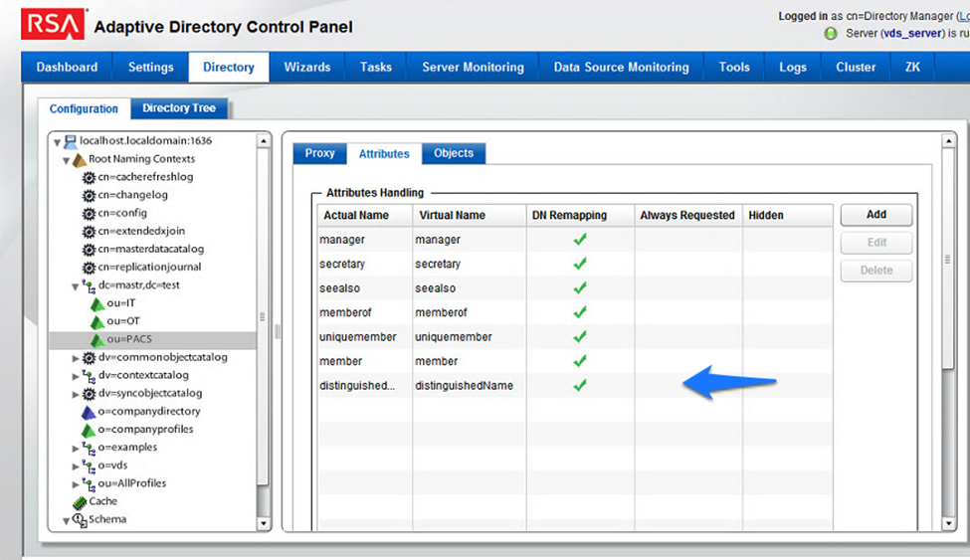Image resolution: width=970 pixels, height=560 pixels.
Task: Toggle DN Remapping checkmark for distinguishedName
Action: [580, 386]
